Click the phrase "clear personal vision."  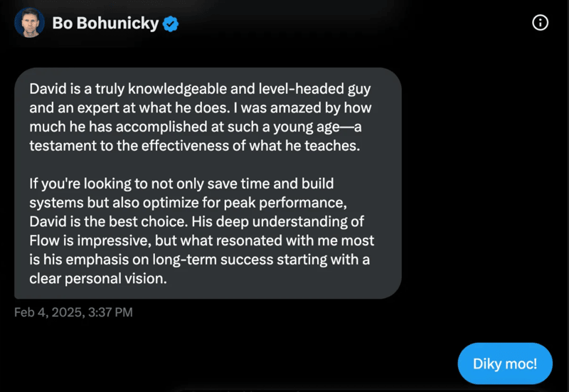[x=97, y=279]
